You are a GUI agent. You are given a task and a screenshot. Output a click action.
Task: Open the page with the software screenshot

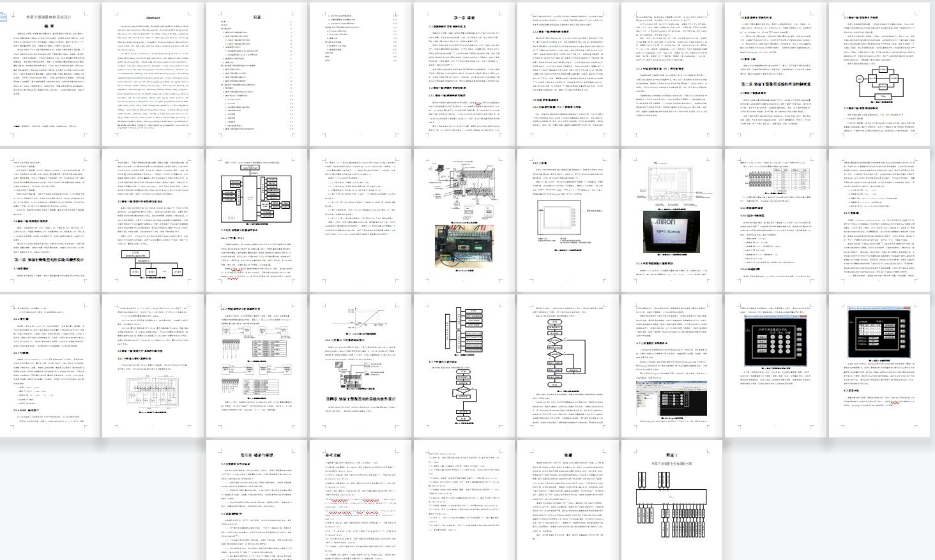(x=672, y=366)
